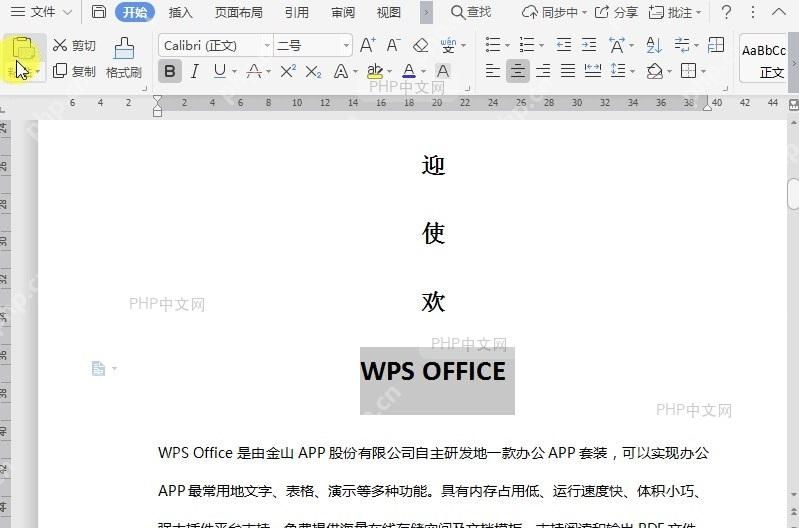
Task: Decrease the paragraph indent
Action: point(564,45)
